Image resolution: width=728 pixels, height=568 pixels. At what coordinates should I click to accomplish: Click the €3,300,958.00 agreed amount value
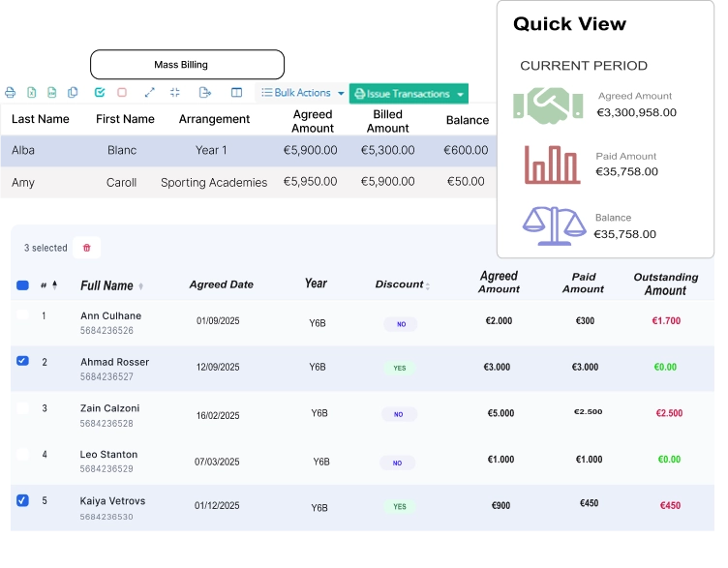[x=637, y=112]
